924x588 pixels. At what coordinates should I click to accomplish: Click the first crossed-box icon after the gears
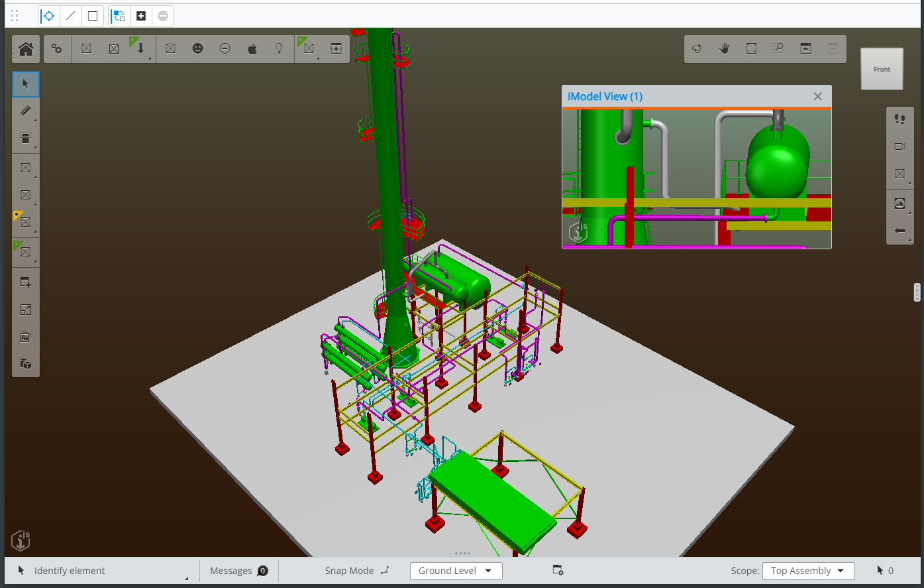tap(86, 49)
